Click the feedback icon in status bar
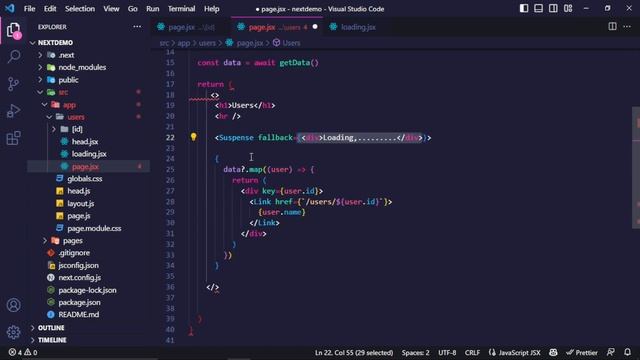640x360 pixels. pos(611,352)
